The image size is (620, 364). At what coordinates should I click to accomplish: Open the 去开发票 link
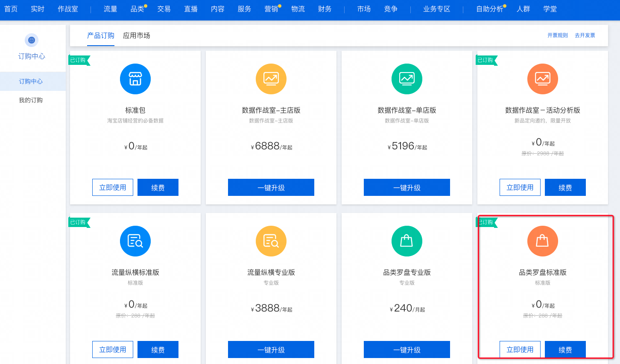coord(585,35)
